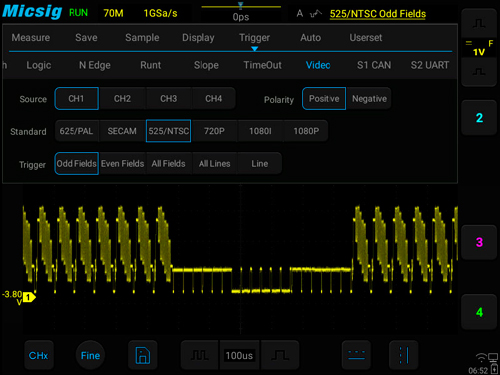Select 720P video standard

click(214, 131)
